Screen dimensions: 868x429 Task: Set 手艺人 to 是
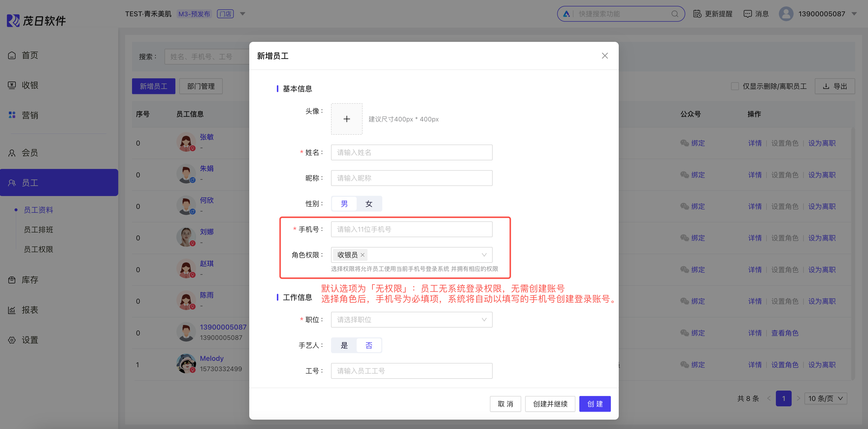click(x=344, y=345)
